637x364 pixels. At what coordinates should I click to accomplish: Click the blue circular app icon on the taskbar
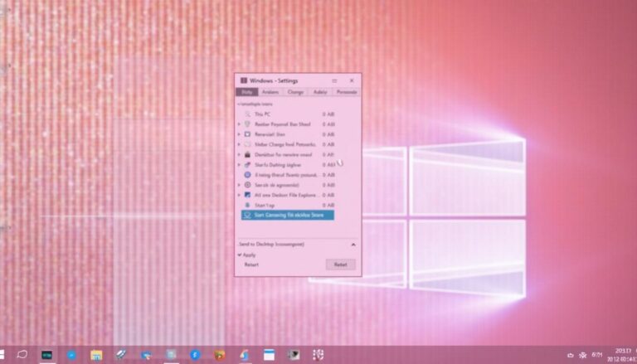pyautogui.click(x=71, y=355)
